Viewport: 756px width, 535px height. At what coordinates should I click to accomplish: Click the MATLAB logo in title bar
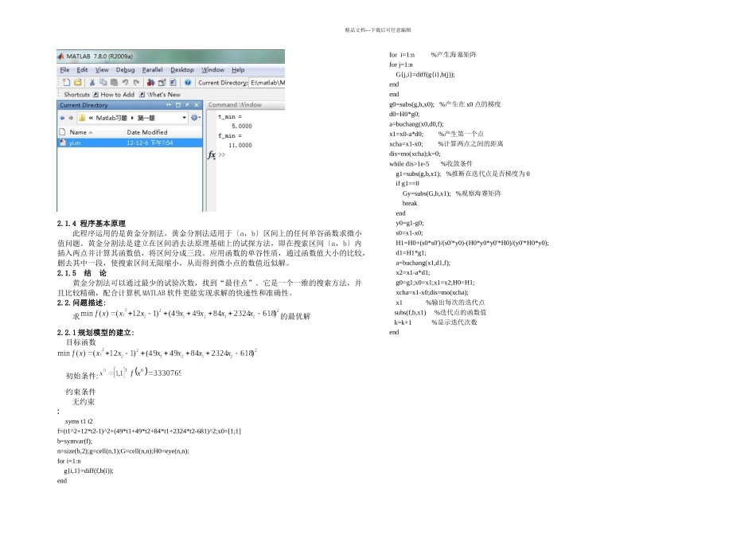pos(60,57)
